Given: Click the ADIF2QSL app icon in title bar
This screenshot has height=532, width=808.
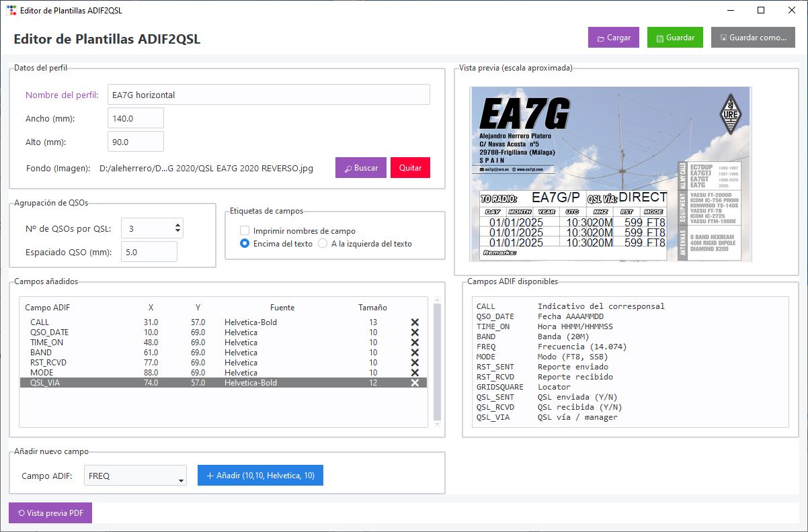Looking at the screenshot, I should 10,10.
